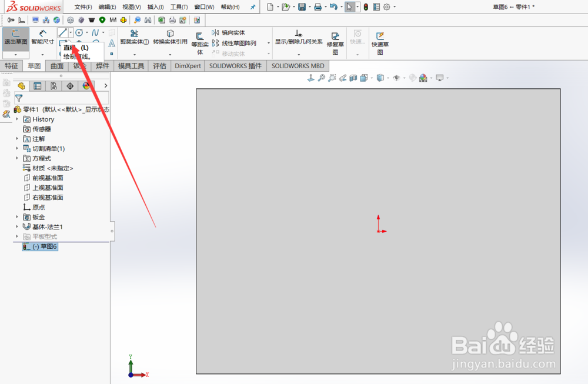Expand the History tree node
This screenshot has width=588, height=384.
pos(18,119)
